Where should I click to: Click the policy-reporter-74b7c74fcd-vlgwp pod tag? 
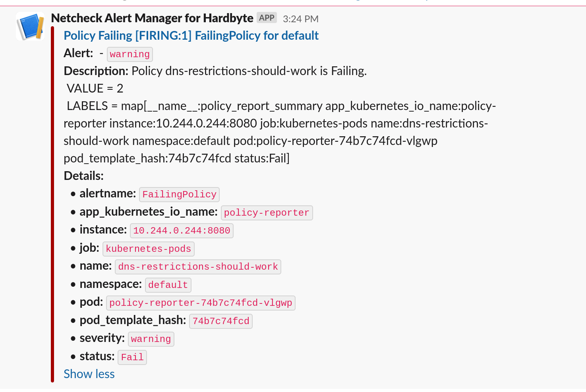tap(201, 303)
